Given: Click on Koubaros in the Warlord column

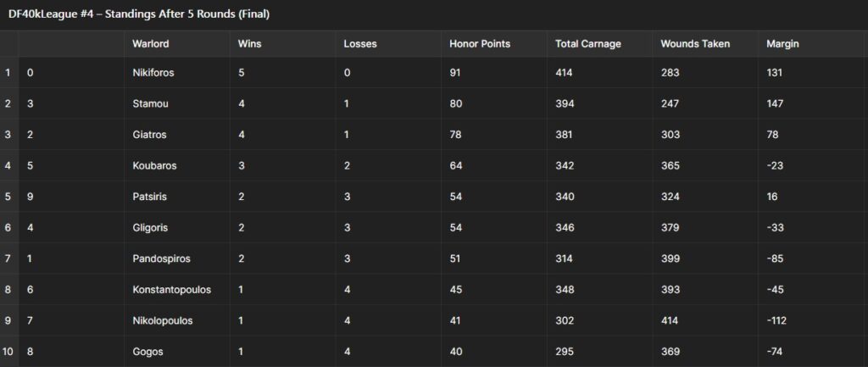Looking at the screenshot, I should [154, 165].
